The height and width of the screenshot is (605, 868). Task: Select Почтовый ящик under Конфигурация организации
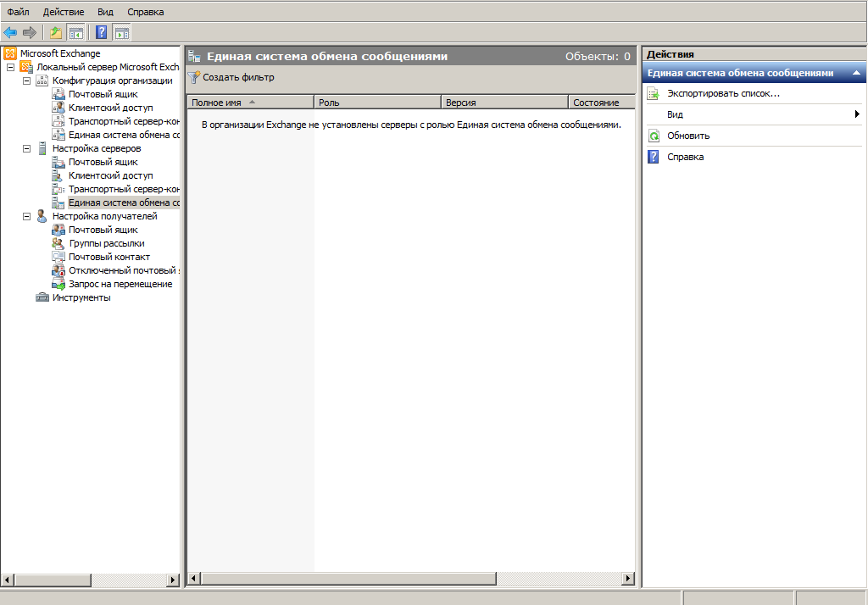pyautogui.click(x=103, y=94)
